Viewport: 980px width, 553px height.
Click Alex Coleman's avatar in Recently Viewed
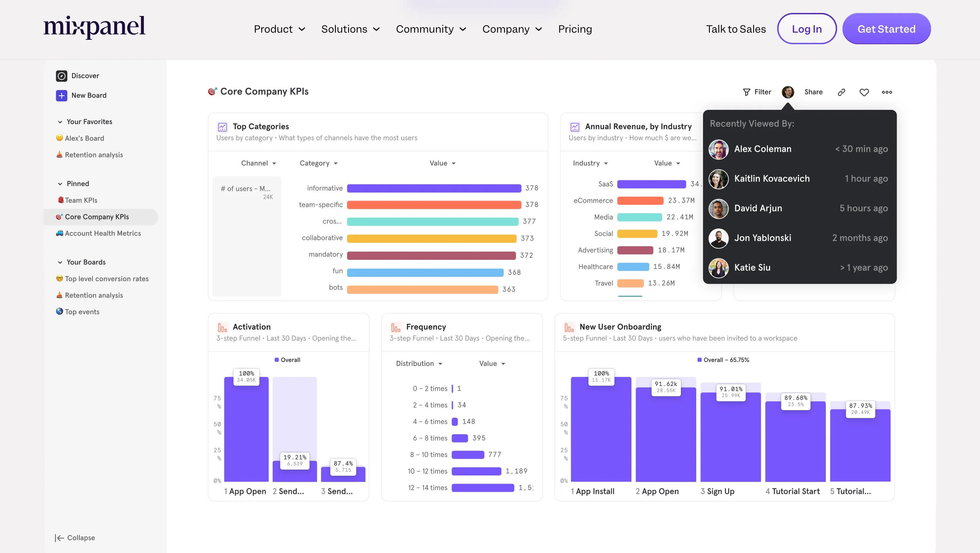click(x=718, y=149)
